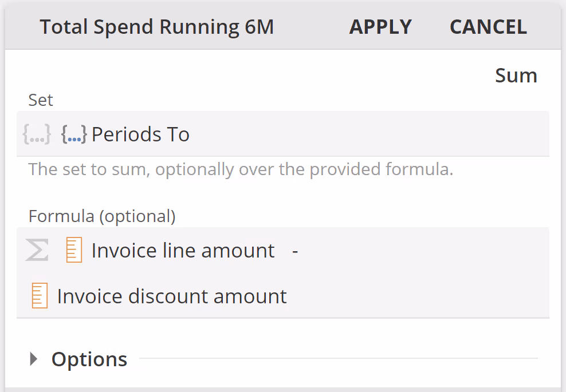Click the Invoice line amount measure icon
The width and height of the screenshot is (566, 392).
(x=74, y=251)
